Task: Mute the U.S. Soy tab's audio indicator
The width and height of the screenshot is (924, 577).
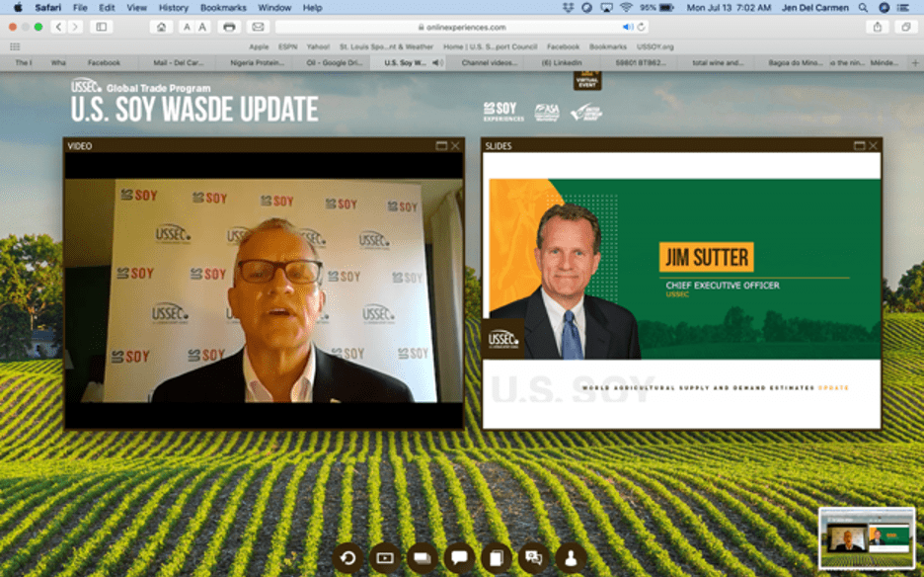Action: tap(437, 62)
